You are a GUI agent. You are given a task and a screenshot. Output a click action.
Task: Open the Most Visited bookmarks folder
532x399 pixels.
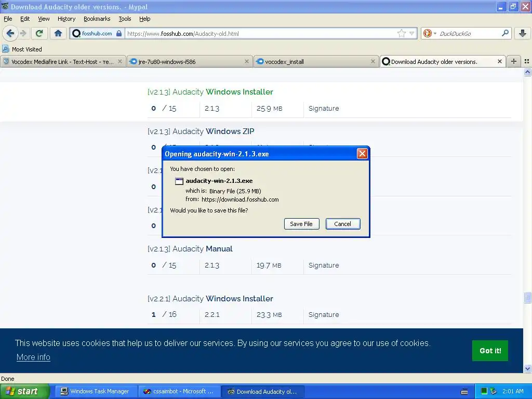pyautogui.click(x=22, y=49)
